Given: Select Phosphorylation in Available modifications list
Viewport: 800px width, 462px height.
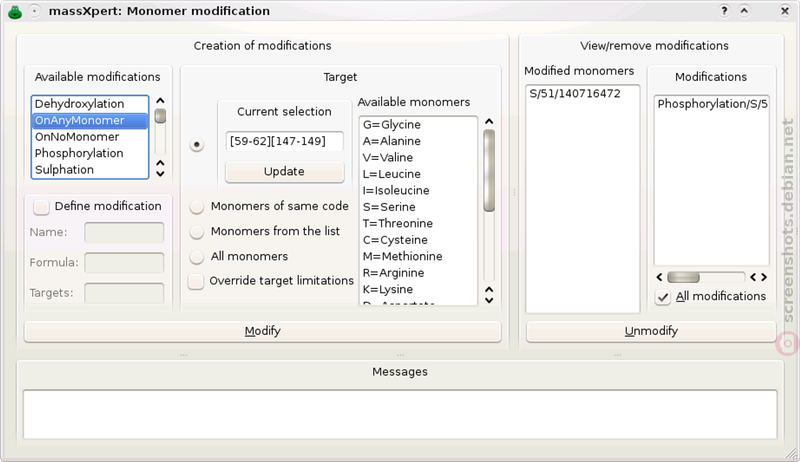Looking at the screenshot, I should (x=90, y=153).
